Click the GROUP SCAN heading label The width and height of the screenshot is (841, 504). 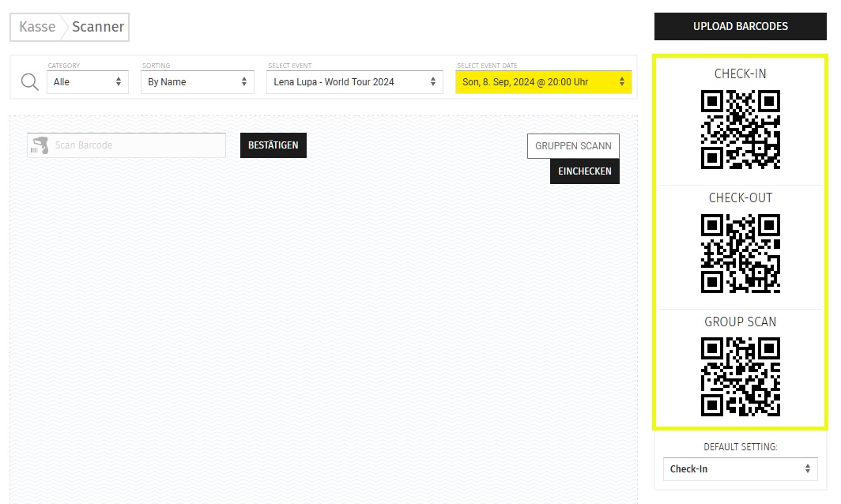pyautogui.click(x=740, y=322)
